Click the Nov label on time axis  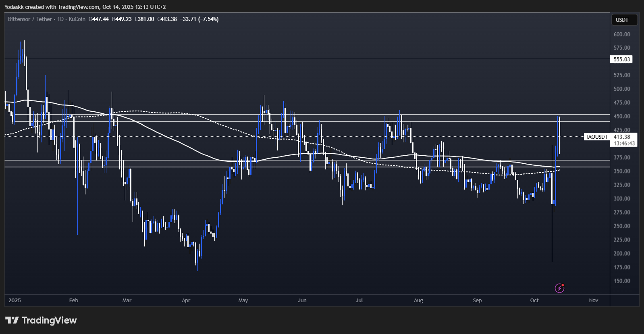pos(593,300)
